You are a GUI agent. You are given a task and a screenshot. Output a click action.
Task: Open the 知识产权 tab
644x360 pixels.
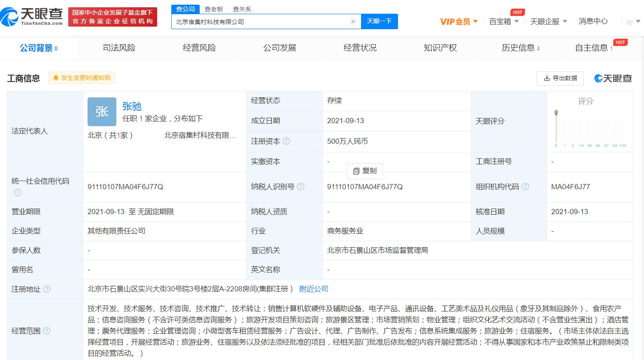click(x=440, y=48)
